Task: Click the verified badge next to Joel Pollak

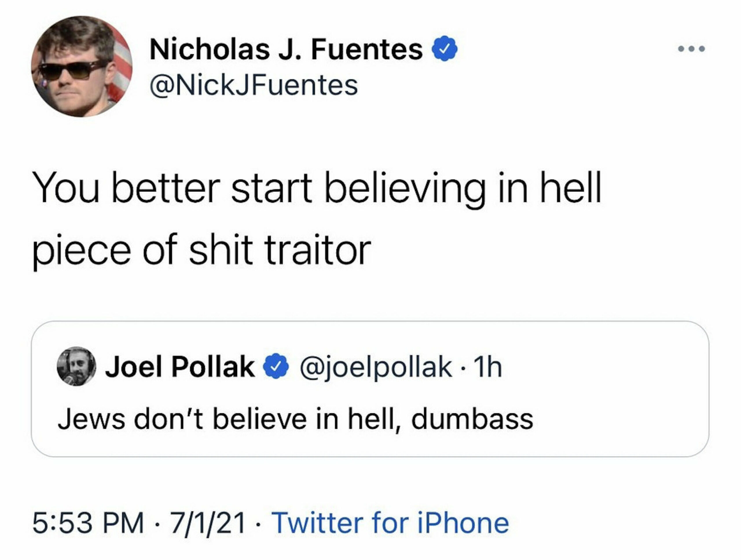Action: [x=275, y=366]
